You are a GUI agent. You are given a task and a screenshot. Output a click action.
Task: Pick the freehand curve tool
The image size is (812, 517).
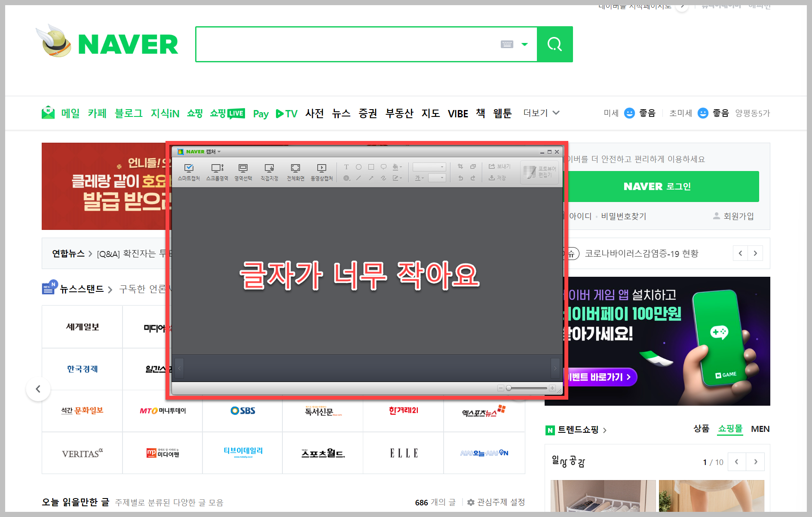point(383,178)
